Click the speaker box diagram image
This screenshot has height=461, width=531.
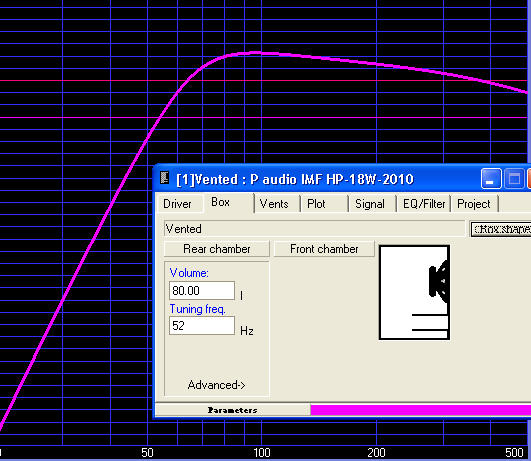415,292
